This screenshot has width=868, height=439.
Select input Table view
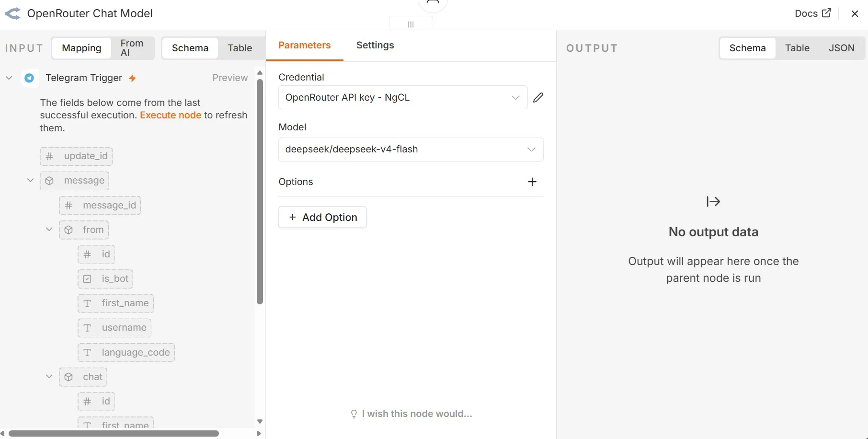[240, 48]
